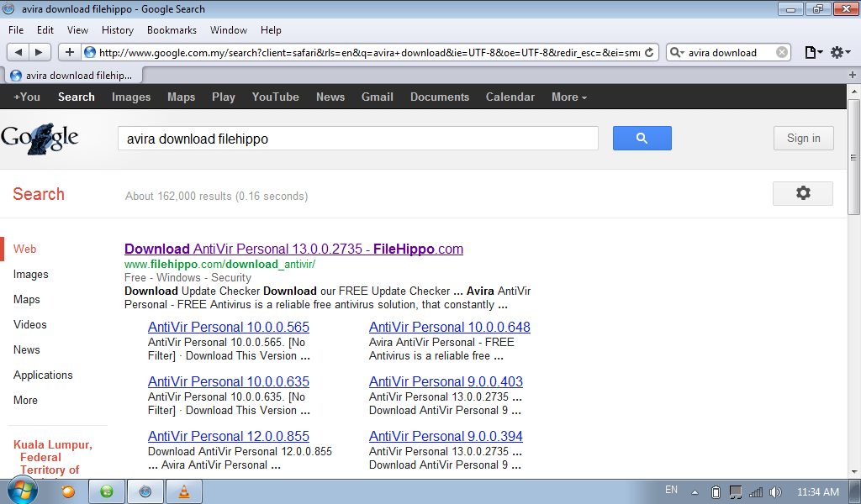Open the History menu
The width and height of the screenshot is (861, 504).
pos(118,30)
